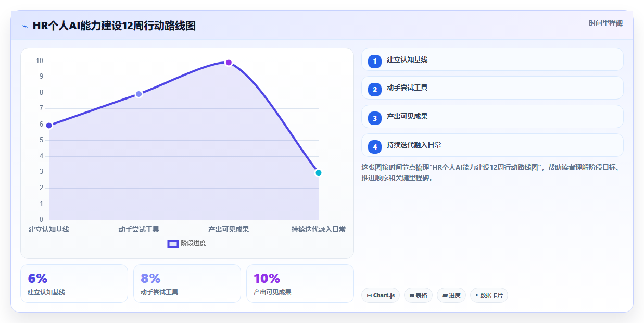Click the x-axis label 产出可见成果
The height and width of the screenshot is (323, 644).
pos(229,229)
